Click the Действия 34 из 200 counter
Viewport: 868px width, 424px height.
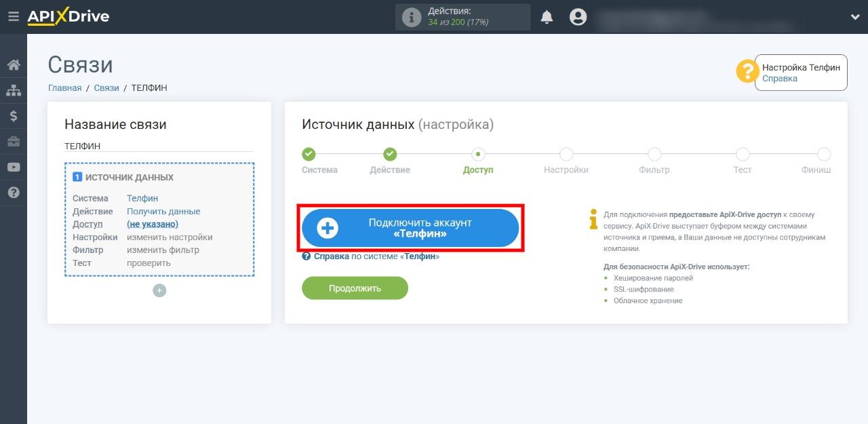[x=462, y=17]
